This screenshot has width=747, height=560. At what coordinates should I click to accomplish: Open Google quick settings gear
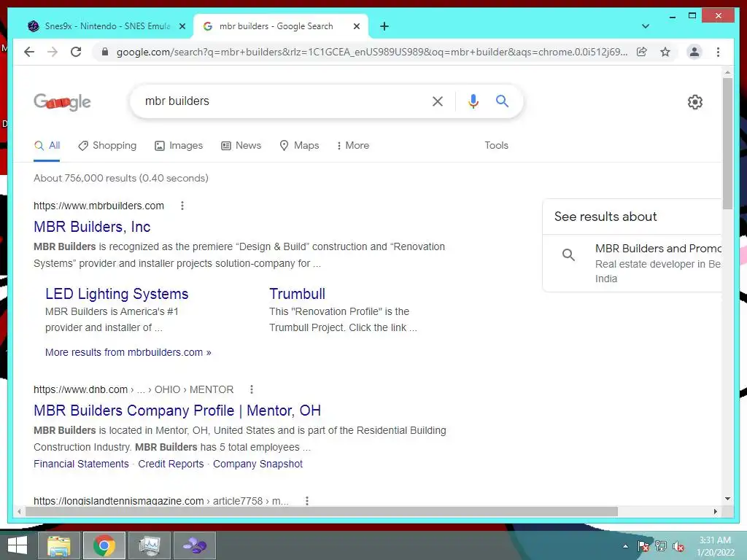[x=695, y=102]
